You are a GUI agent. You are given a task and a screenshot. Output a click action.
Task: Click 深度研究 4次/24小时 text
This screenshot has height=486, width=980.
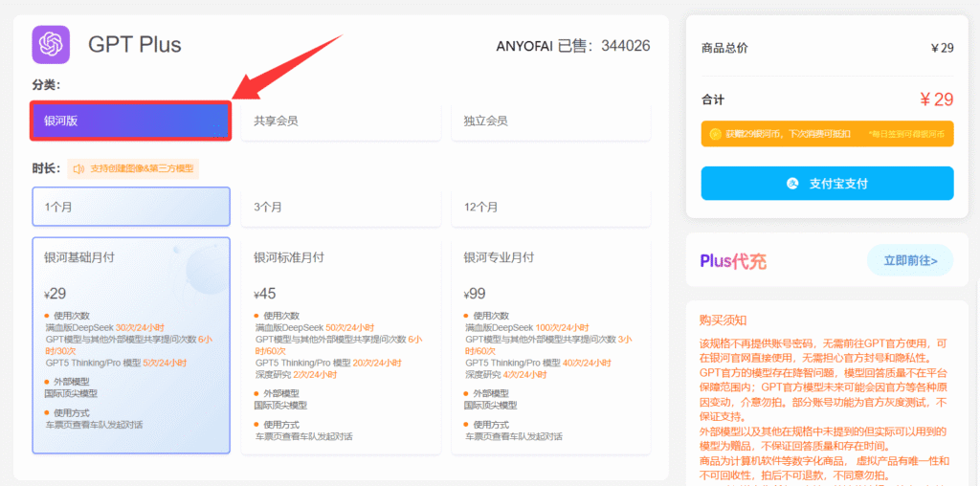506,375
